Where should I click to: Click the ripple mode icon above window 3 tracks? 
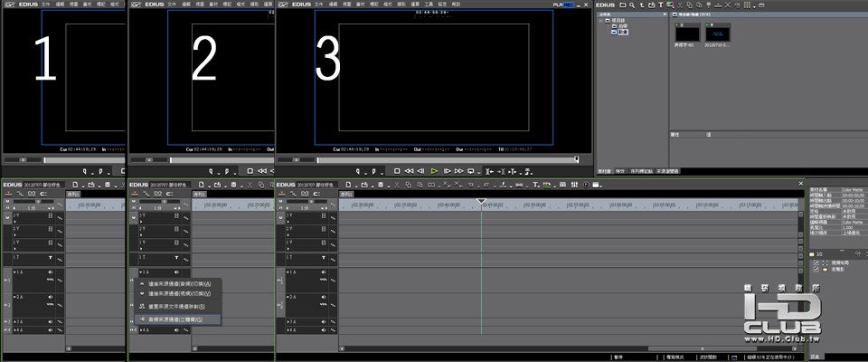[293, 194]
